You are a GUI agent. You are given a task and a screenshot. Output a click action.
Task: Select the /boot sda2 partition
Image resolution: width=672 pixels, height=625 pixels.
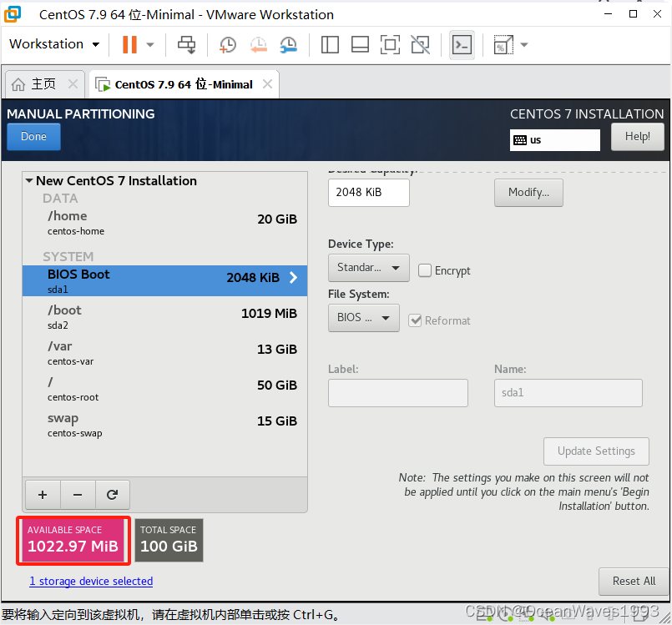[164, 317]
